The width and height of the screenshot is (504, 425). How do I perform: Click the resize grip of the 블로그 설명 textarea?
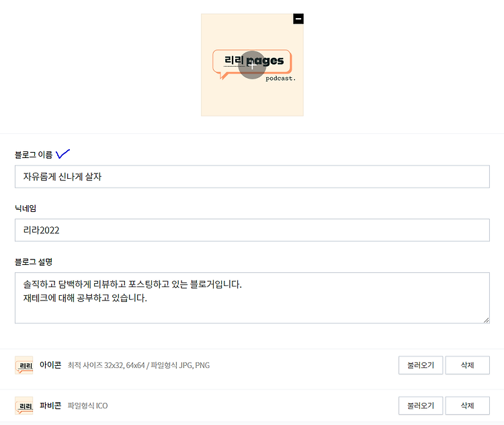(487, 320)
